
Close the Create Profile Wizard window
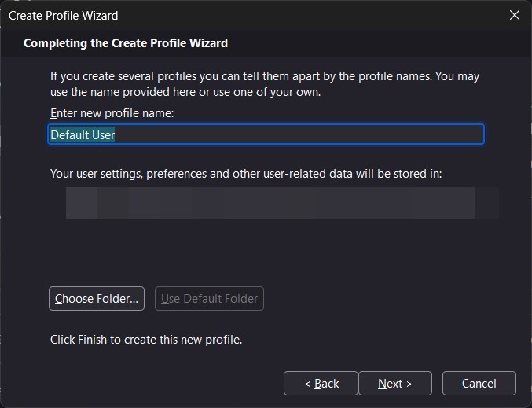515,15
